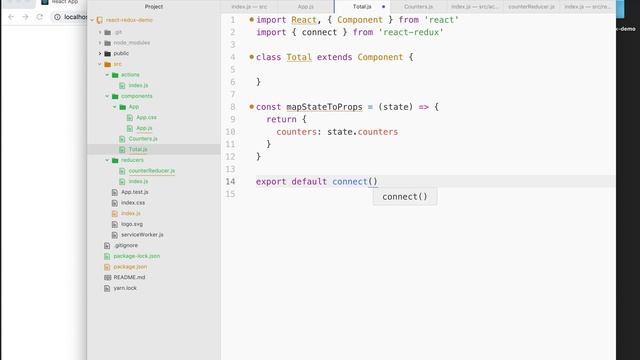Open the last index.js — src/re... tab
Screen dimensions: 640x360
click(587, 7)
